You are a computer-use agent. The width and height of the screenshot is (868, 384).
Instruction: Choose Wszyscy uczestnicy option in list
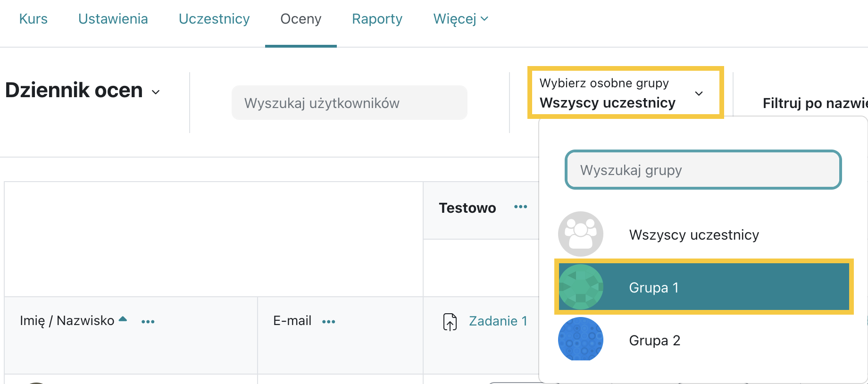[703, 234]
